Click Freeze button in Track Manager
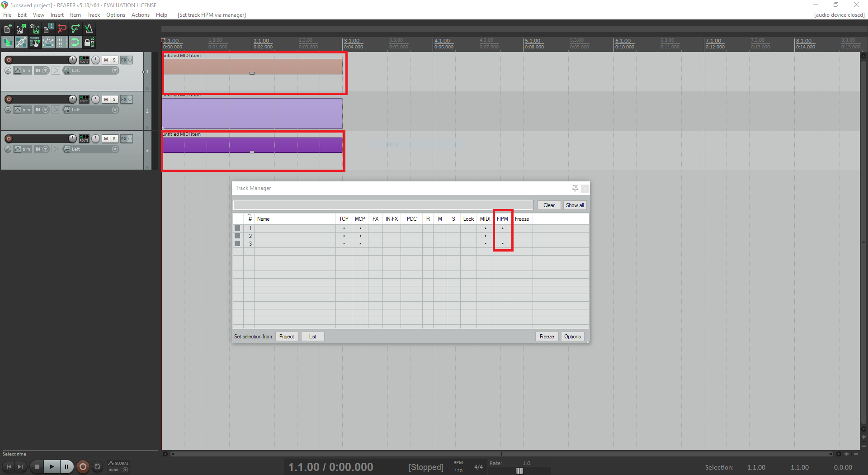 point(547,337)
